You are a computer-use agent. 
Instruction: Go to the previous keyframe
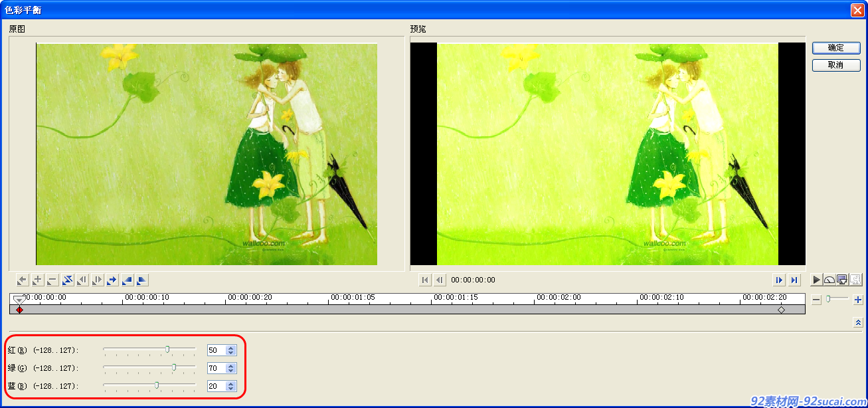tap(22, 280)
